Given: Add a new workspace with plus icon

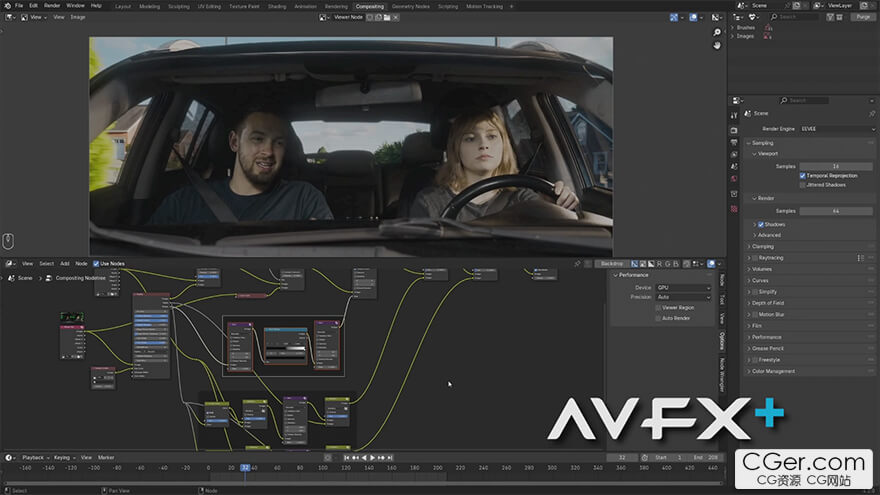Looking at the screenshot, I should 511,6.
